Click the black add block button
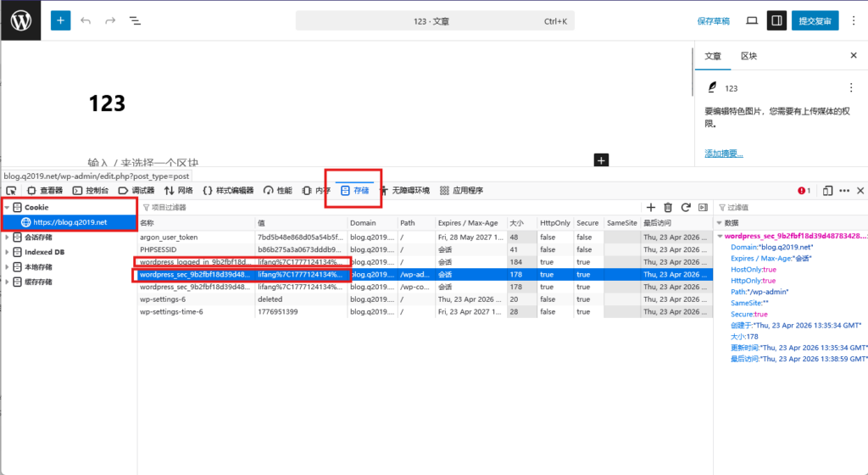Screen dimensions: 868x475 pyautogui.click(x=601, y=160)
